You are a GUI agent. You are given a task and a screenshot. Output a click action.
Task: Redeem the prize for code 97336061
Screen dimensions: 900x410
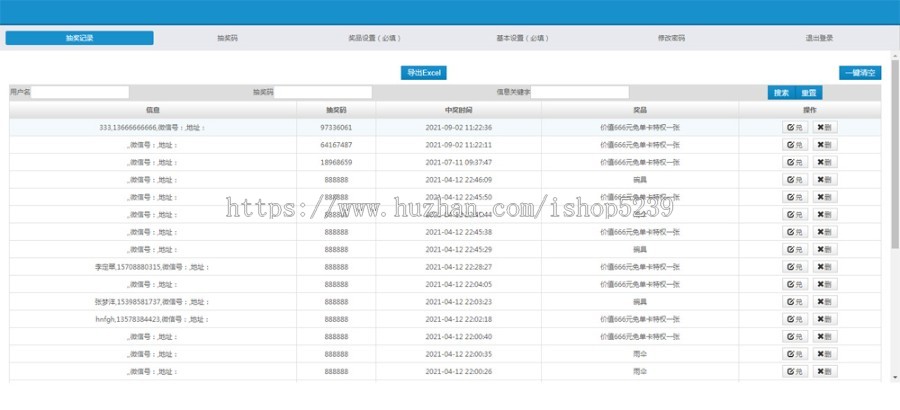click(x=796, y=127)
